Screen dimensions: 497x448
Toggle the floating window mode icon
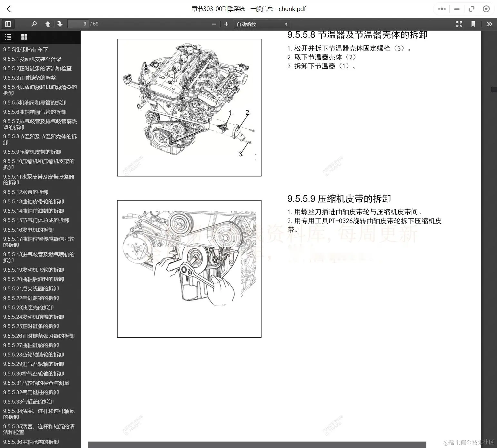click(472, 9)
